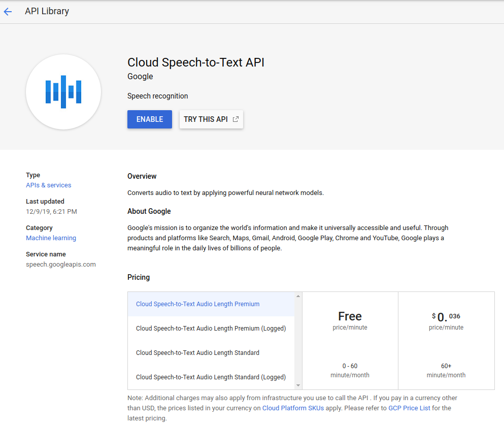This screenshot has height=424, width=504.
Task: Click the last updated date 12/9/19, 6:21 PM
Action: point(51,212)
